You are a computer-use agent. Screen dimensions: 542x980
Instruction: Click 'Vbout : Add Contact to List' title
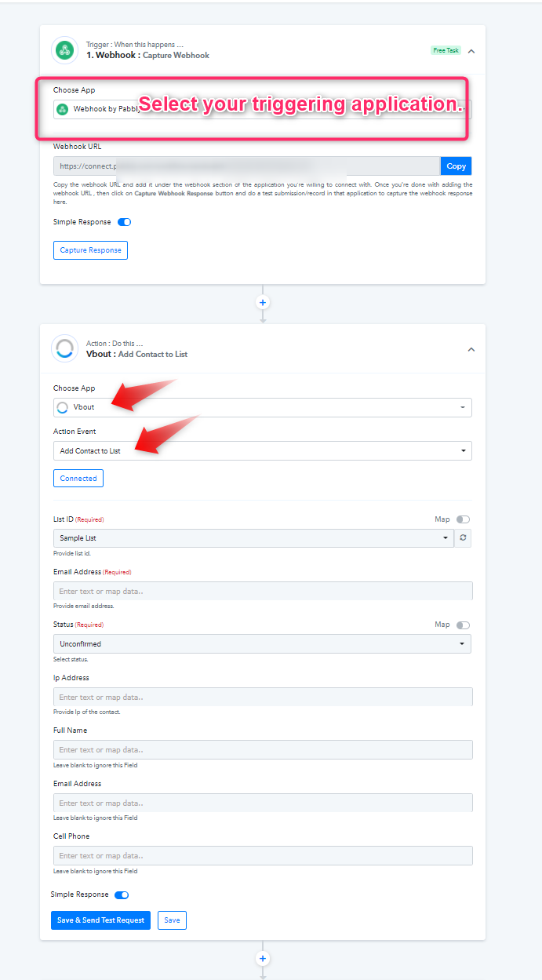(x=136, y=354)
